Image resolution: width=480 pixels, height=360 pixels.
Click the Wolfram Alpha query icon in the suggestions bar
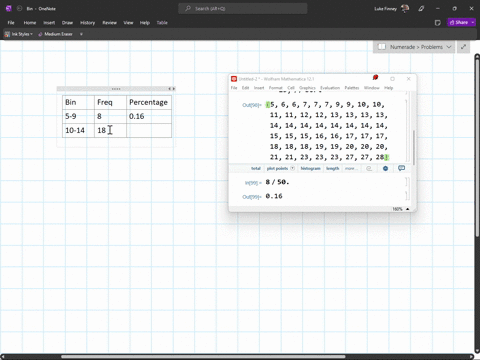(x=369, y=168)
